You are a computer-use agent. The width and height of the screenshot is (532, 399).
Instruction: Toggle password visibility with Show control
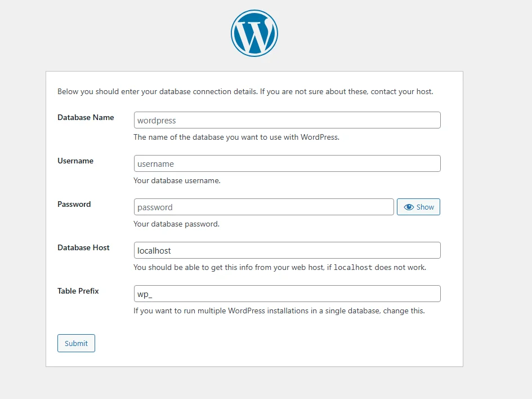coord(418,207)
